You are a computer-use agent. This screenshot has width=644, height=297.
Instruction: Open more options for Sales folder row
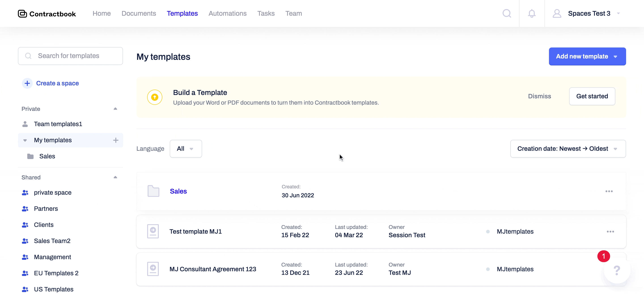[x=609, y=191]
